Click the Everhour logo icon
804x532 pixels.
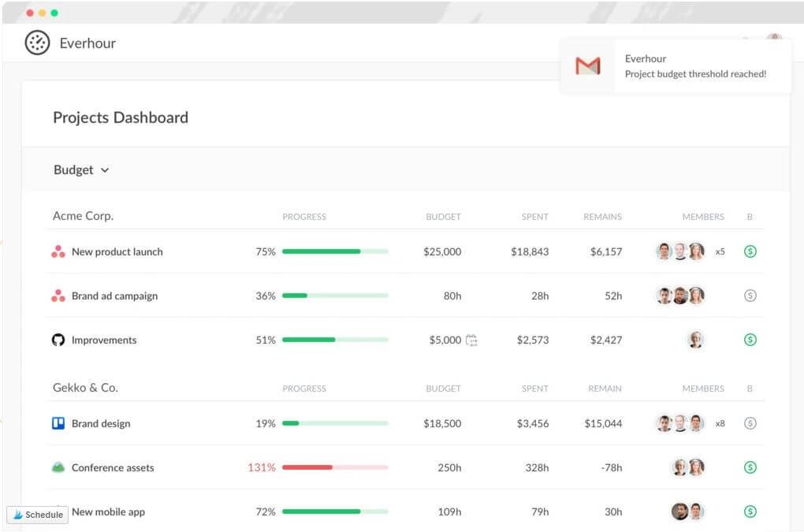[x=37, y=43]
